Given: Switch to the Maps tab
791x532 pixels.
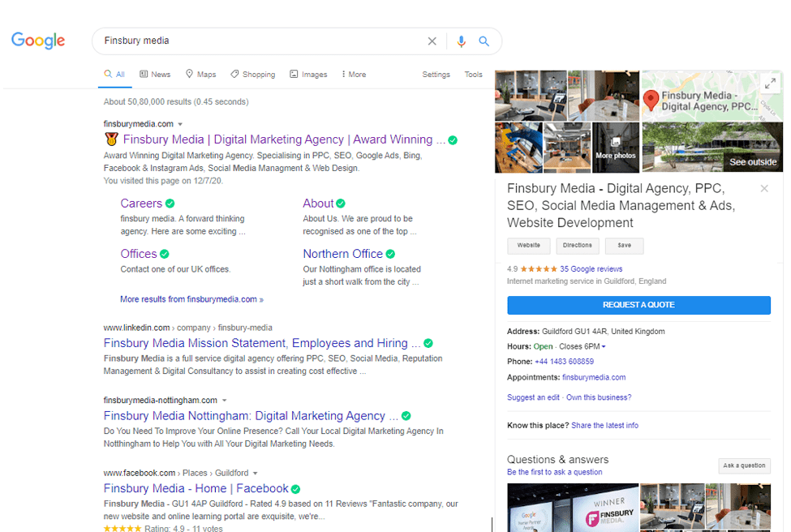Looking at the screenshot, I should pos(200,75).
